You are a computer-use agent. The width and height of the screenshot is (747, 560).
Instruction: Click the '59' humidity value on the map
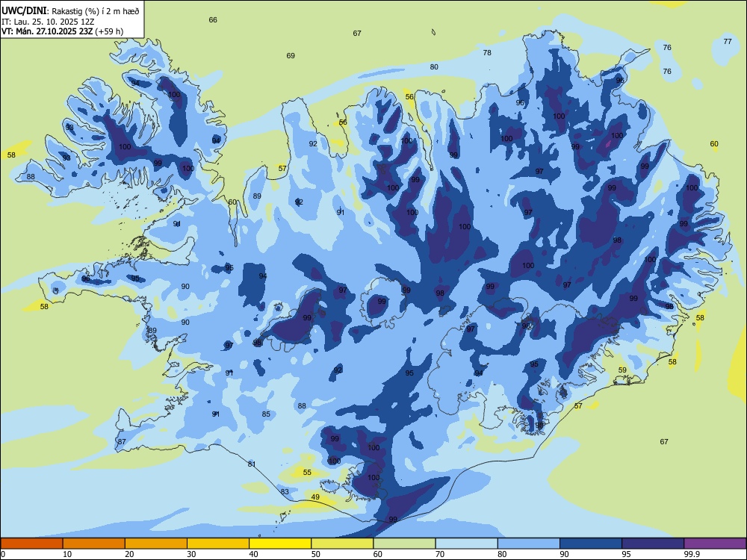[622, 370]
